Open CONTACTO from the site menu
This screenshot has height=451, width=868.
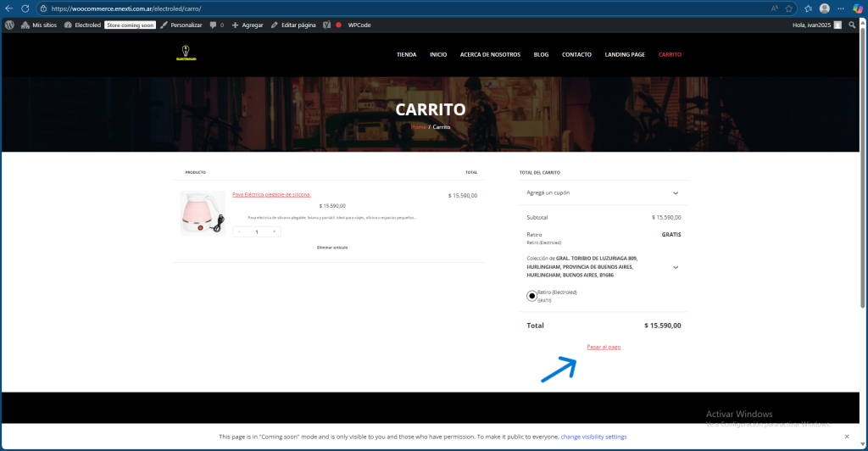[576, 54]
